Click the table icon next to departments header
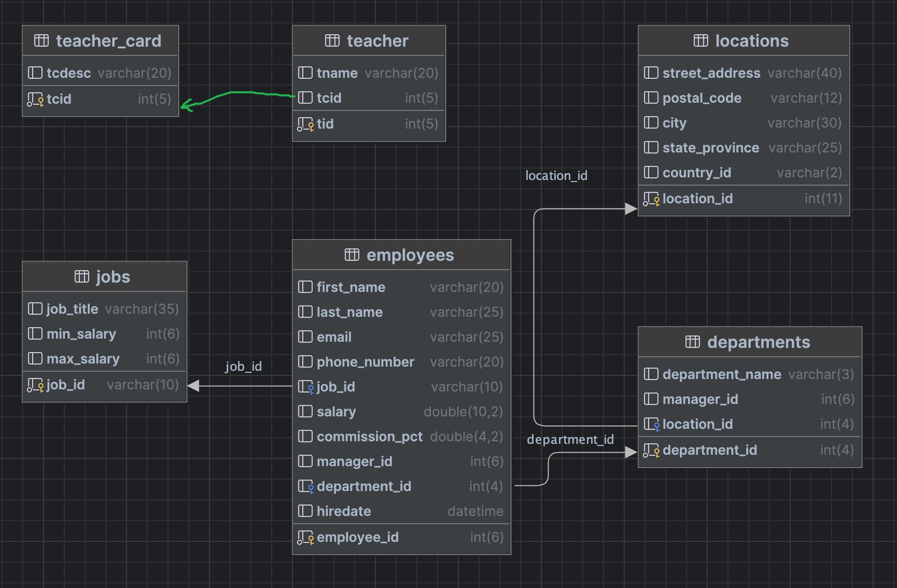The width and height of the screenshot is (897, 588). pyautogui.click(x=692, y=342)
